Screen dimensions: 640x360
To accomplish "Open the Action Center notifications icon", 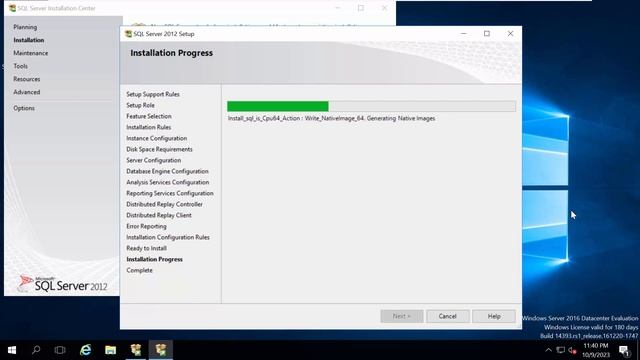I will click(x=624, y=350).
